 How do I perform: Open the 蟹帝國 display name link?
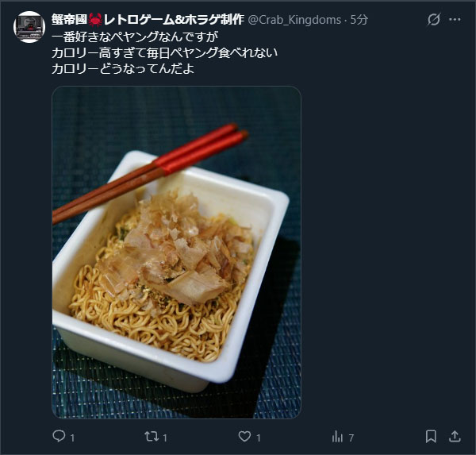[x=148, y=20]
